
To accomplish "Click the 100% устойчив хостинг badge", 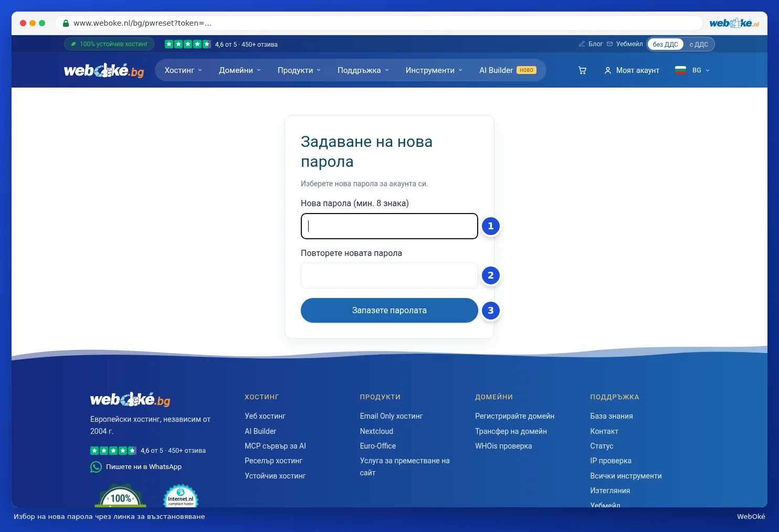I will point(109,44).
